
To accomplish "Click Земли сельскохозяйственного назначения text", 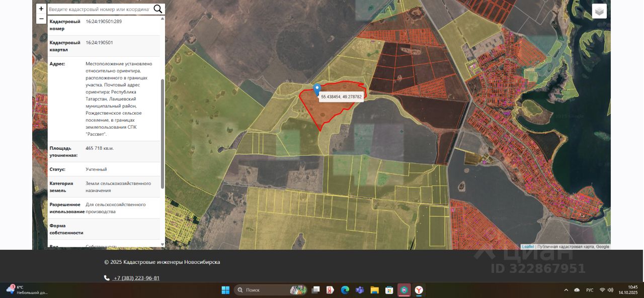I will tap(118, 187).
